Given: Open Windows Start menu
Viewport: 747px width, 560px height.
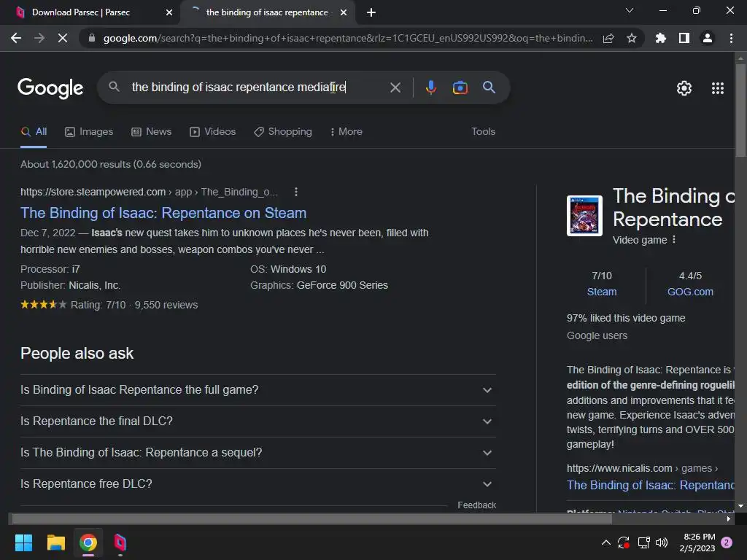Looking at the screenshot, I should coord(23,542).
